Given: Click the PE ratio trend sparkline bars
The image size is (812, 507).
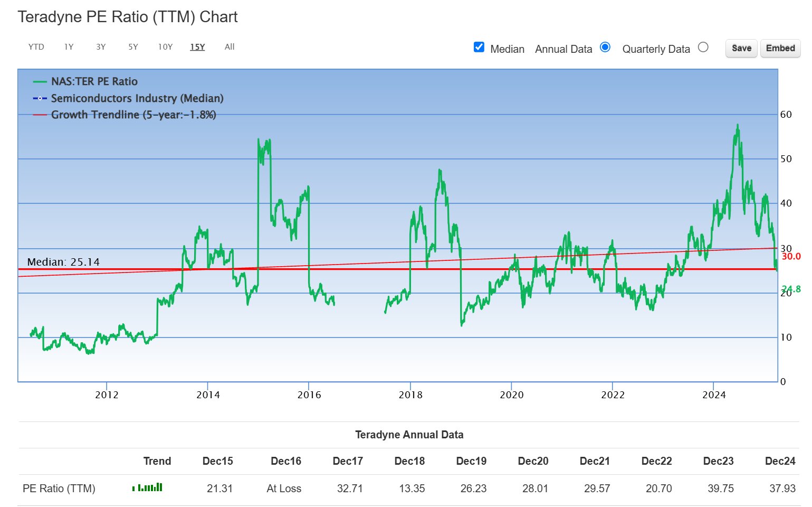Looking at the screenshot, I should 147,487.
